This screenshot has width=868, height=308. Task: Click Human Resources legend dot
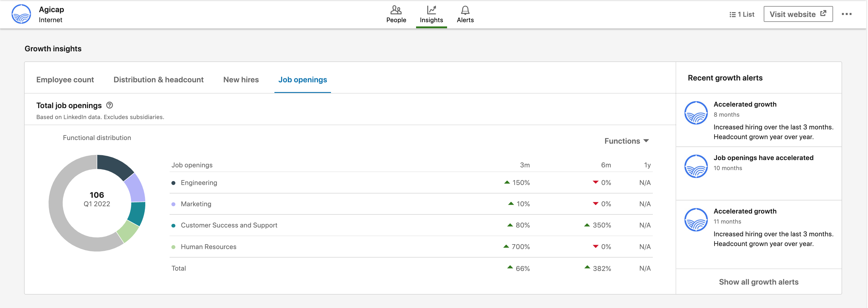[173, 247]
